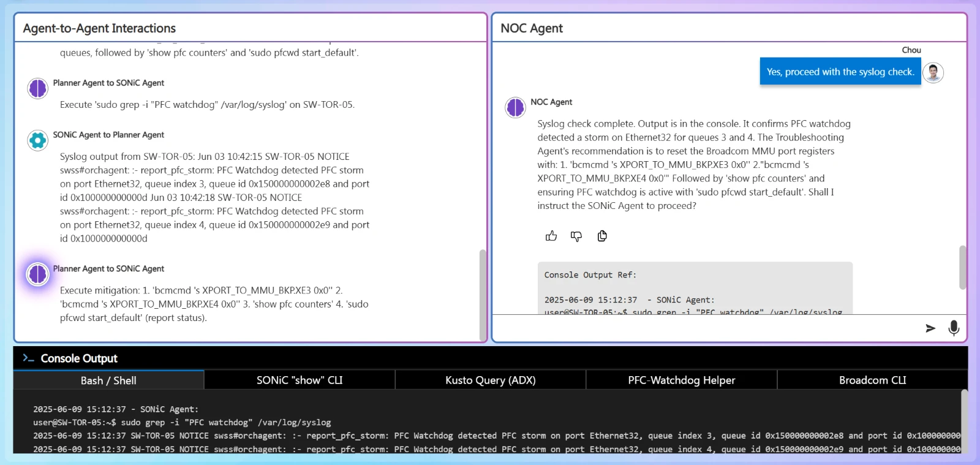Viewport: 980px width, 465px height.
Task: Click the Agent-to-Agent Interactions panel scrollbar
Action: 482,294
